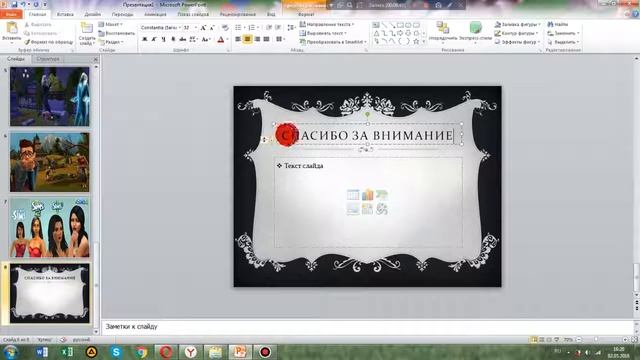This screenshot has height=360, width=640.
Task: Click Find (Найти) button
Action: click(558, 24)
